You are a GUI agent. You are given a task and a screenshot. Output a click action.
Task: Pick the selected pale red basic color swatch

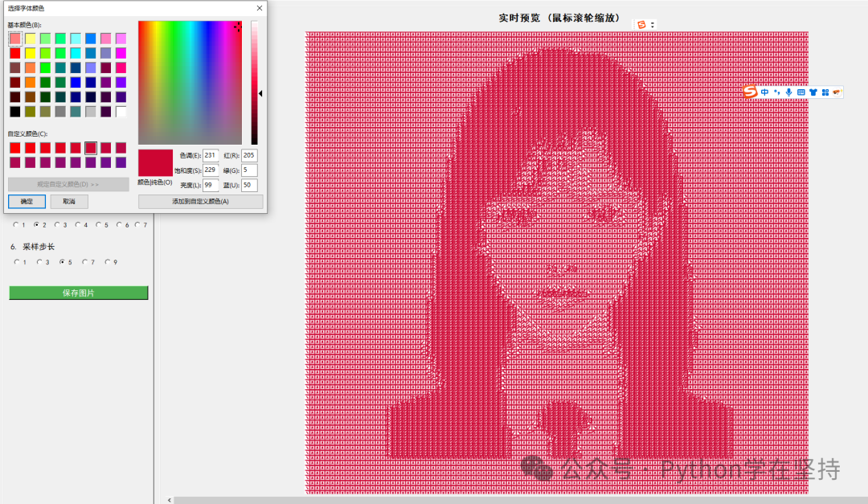coord(15,39)
